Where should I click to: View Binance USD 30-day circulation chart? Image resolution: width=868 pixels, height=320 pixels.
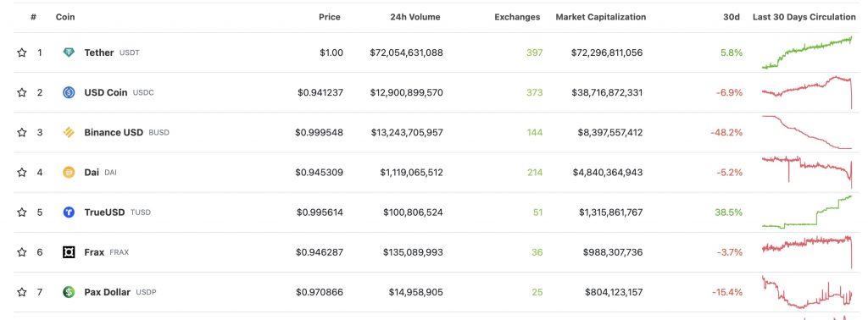pos(807,132)
